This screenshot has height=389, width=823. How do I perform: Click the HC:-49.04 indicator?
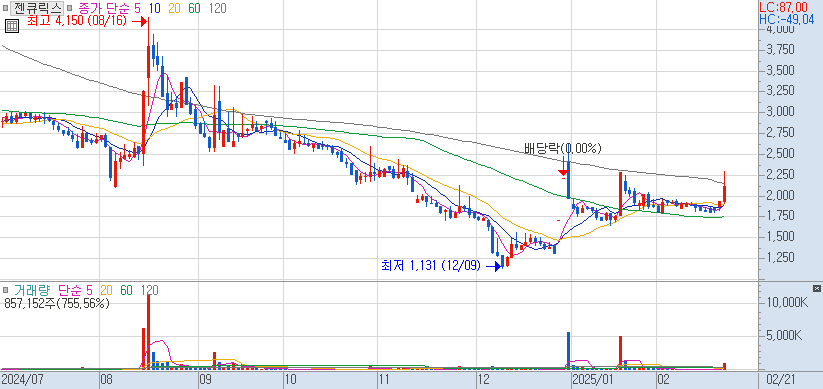[x=787, y=20]
